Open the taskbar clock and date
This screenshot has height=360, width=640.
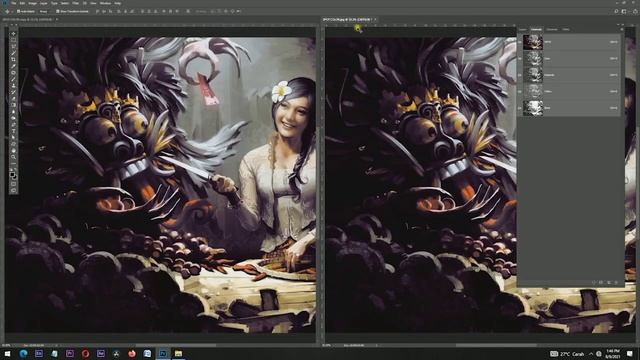click(x=613, y=353)
